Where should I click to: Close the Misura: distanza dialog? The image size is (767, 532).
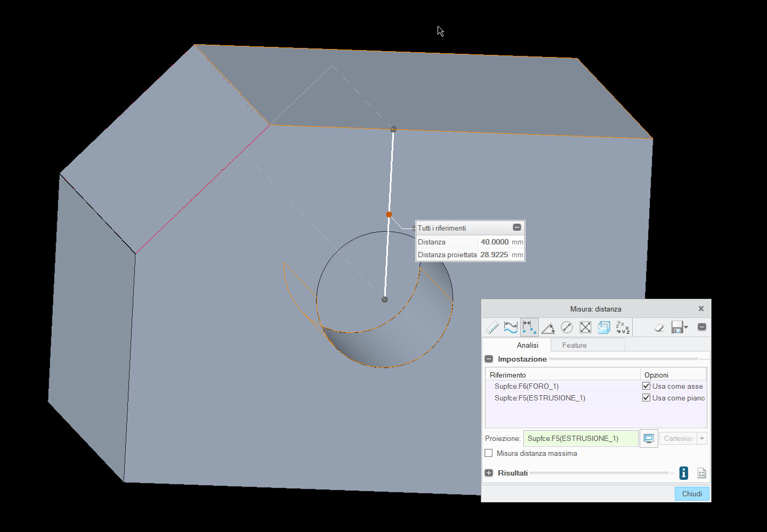(701, 309)
